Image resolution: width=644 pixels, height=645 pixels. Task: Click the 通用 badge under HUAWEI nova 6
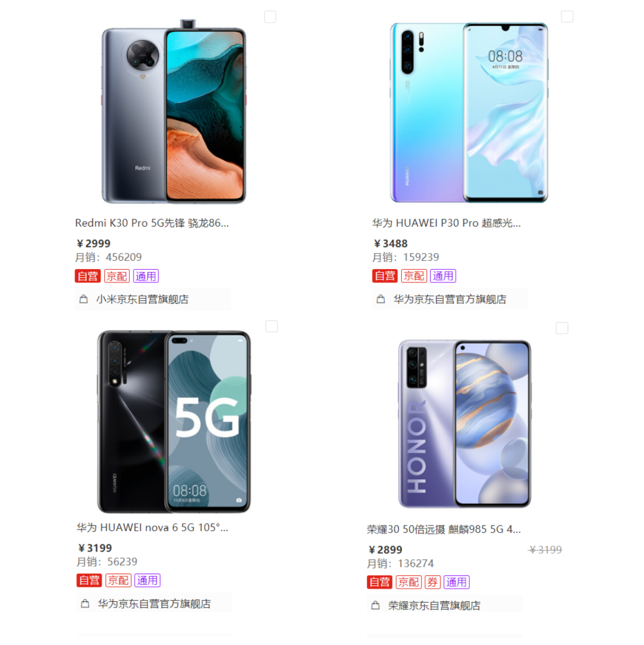tap(147, 580)
